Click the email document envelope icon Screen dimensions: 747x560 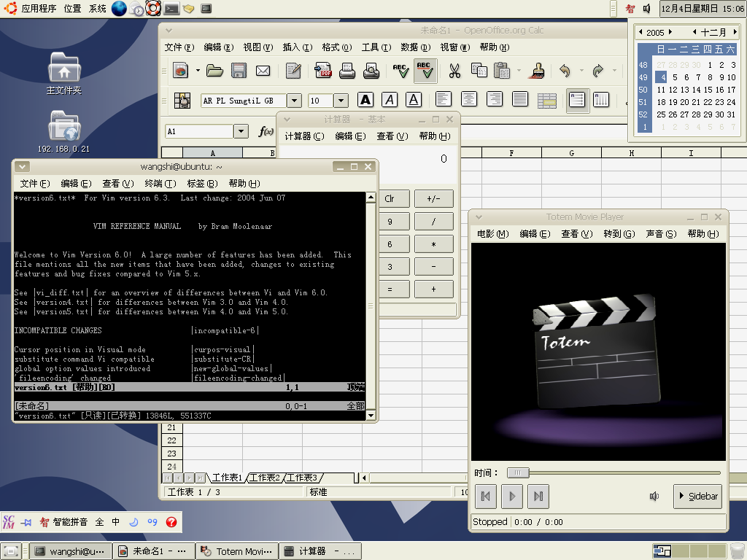pos(263,71)
